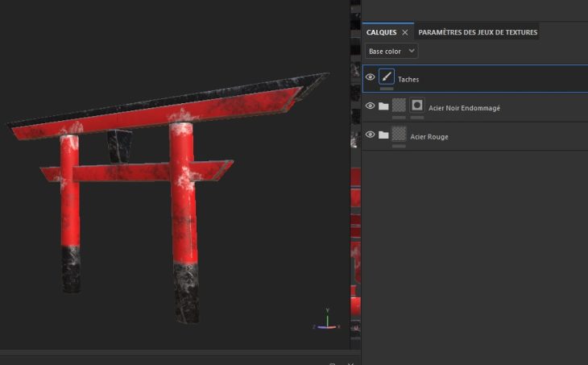Hide the Taches layer
The width and height of the screenshot is (588, 365).
[370, 77]
